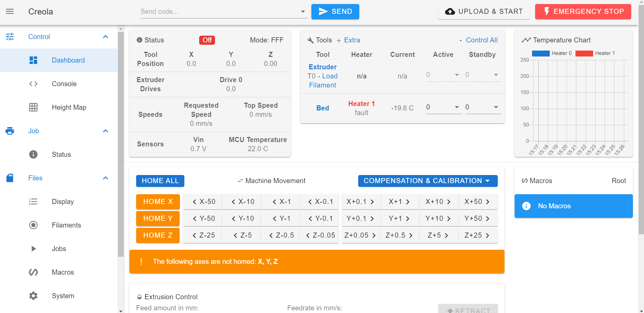Click the sidebar vertical scrollbar
The image size is (644, 313).
coord(121,145)
